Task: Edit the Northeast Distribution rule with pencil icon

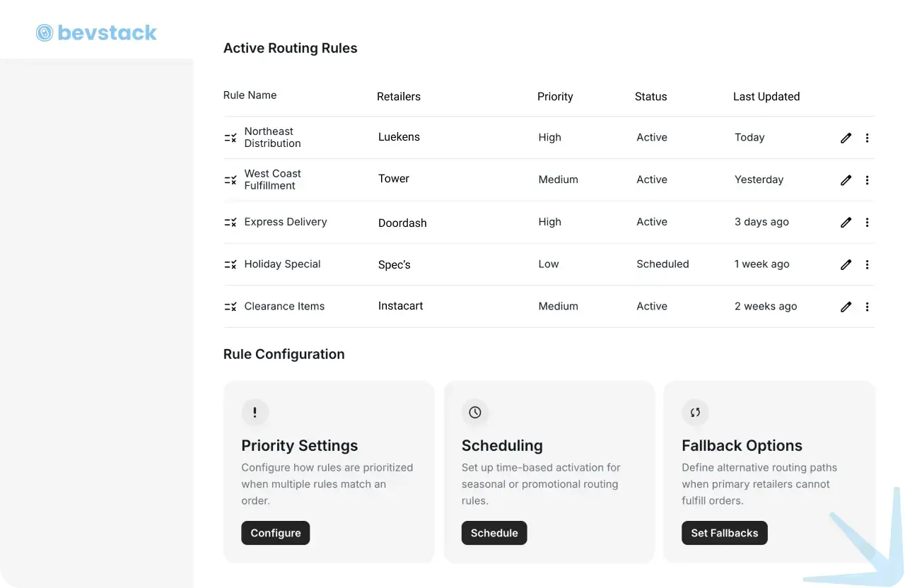Action: click(x=846, y=138)
